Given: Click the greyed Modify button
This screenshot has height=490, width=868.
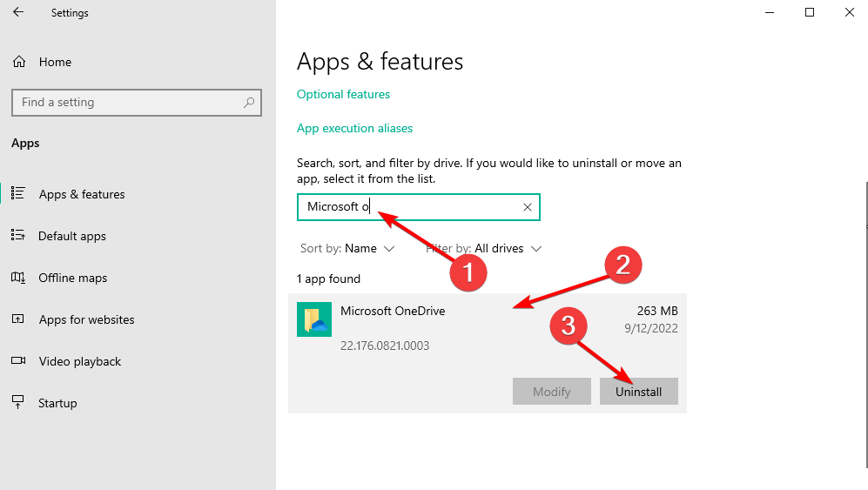Looking at the screenshot, I should [x=551, y=392].
